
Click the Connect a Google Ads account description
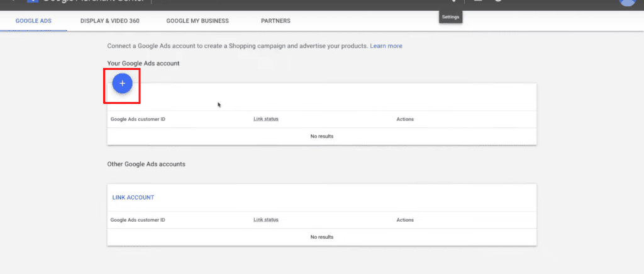(237, 46)
